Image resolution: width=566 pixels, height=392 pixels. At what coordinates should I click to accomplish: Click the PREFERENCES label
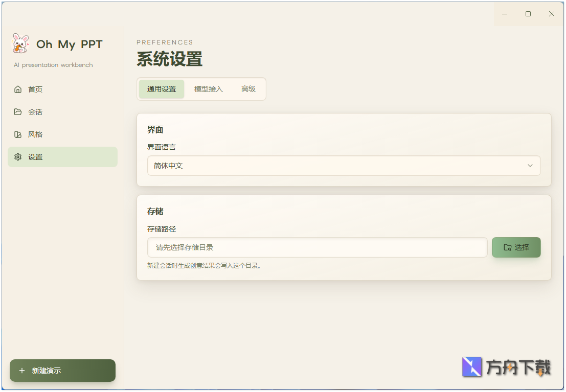pyautogui.click(x=165, y=42)
